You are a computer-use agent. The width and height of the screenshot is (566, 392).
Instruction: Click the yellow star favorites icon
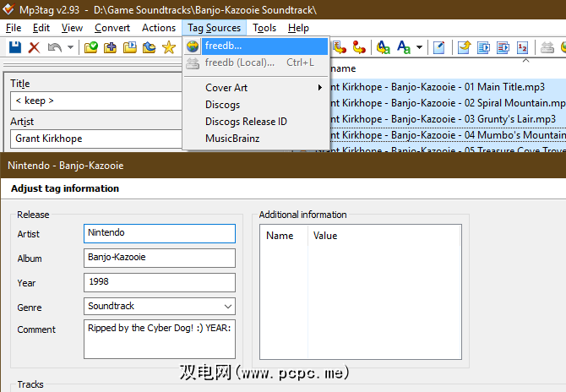click(168, 47)
